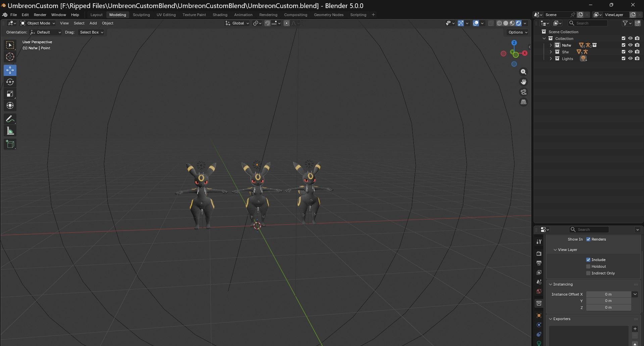
Task: Open the Options popover button
Action: pyautogui.click(x=517, y=32)
